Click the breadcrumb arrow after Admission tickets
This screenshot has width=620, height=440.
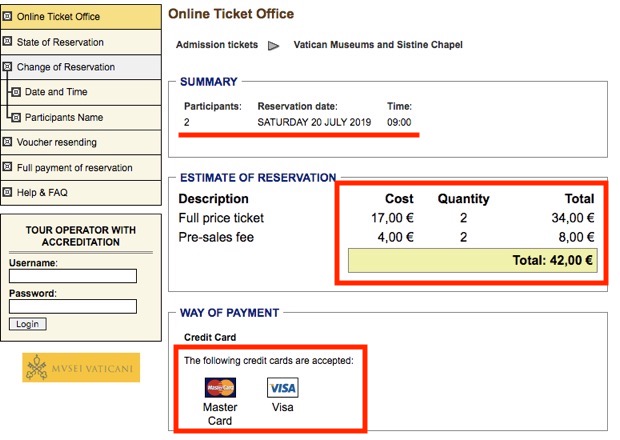(273, 46)
